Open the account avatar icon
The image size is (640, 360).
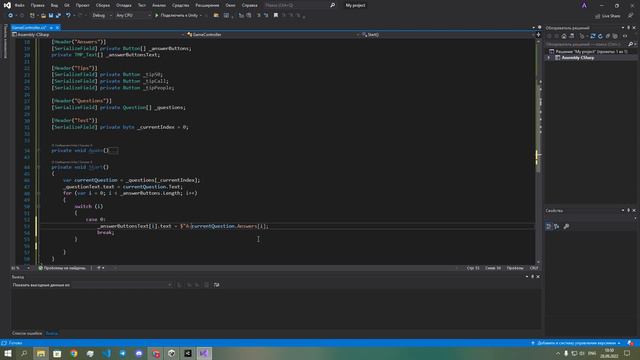584,5
